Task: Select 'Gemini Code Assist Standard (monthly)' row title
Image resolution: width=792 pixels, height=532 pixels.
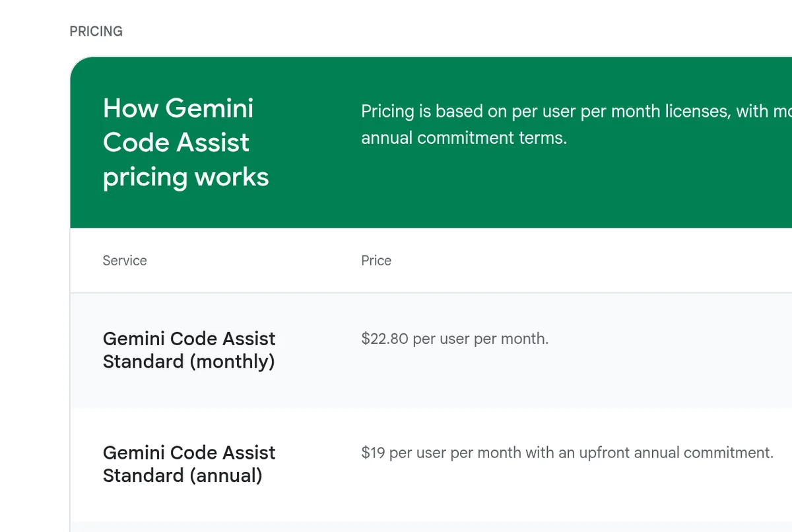Action: tap(189, 350)
